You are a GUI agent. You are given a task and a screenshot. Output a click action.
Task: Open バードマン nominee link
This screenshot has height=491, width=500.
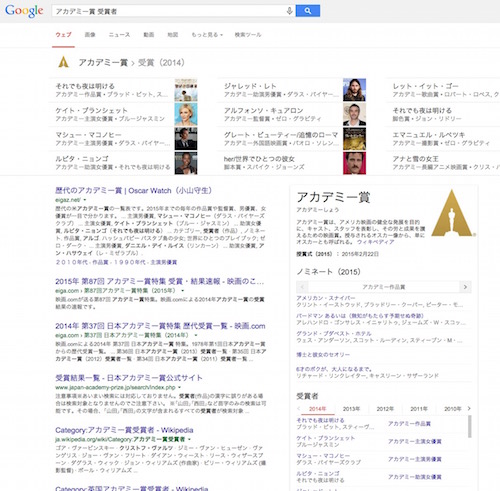coord(360,316)
